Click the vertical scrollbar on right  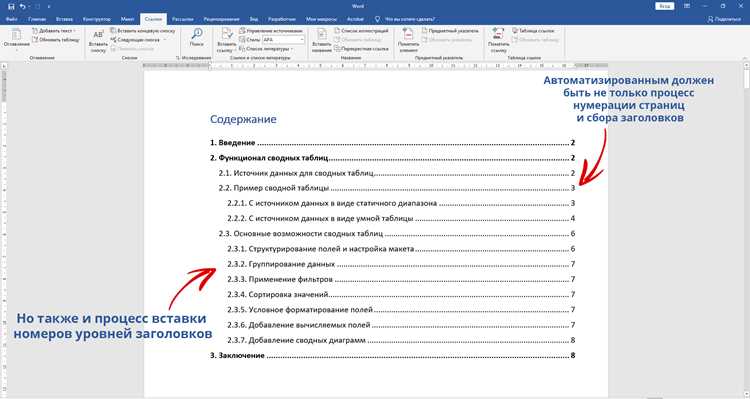[746, 230]
